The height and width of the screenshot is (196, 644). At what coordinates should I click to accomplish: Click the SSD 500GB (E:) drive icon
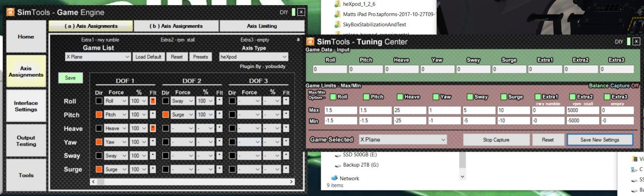(x=338, y=155)
